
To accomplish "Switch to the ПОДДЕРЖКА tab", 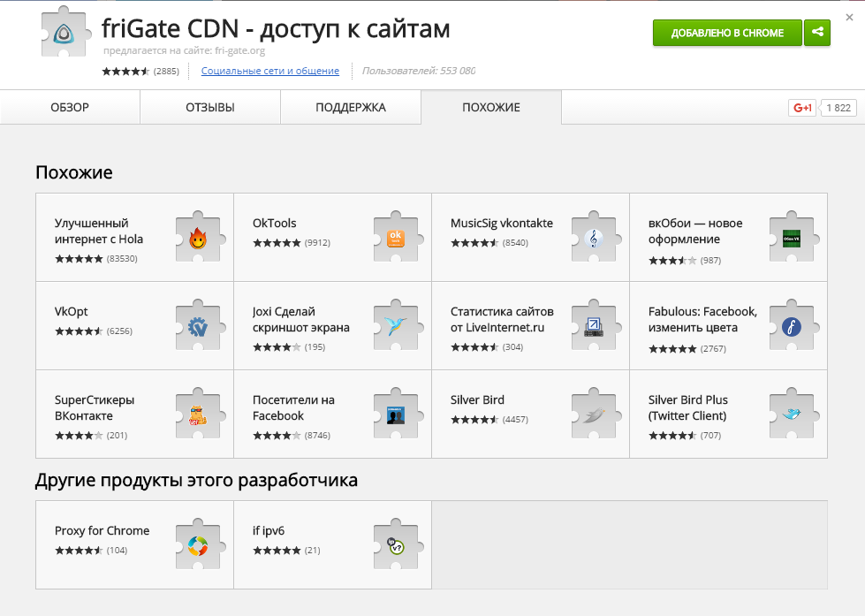I will pos(350,107).
